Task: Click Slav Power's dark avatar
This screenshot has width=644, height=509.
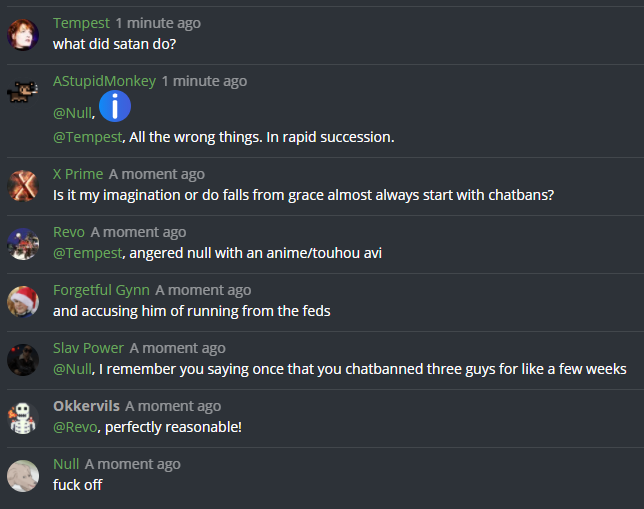Action: pyautogui.click(x=23, y=359)
